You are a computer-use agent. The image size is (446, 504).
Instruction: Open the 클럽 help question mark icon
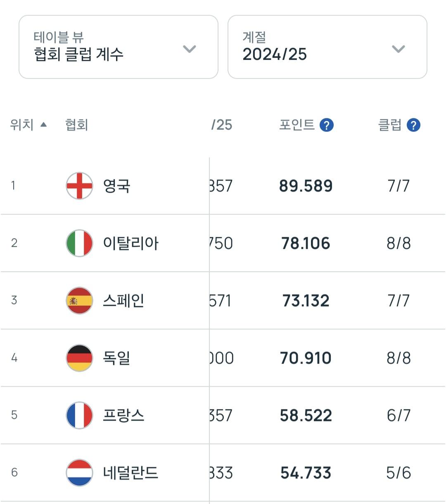(413, 125)
